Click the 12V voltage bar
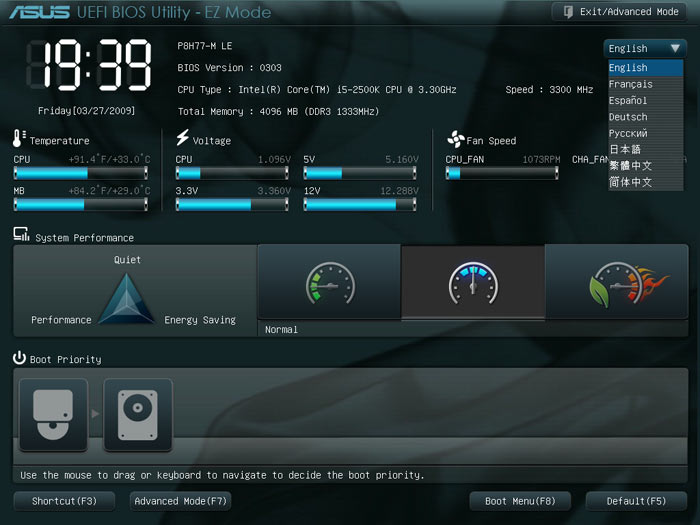 360,204
